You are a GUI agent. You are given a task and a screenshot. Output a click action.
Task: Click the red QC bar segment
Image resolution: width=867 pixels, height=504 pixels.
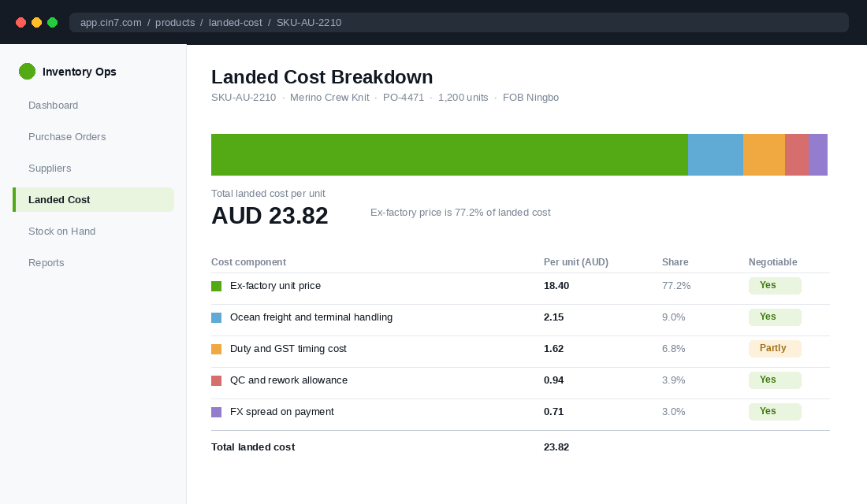coord(797,154)
